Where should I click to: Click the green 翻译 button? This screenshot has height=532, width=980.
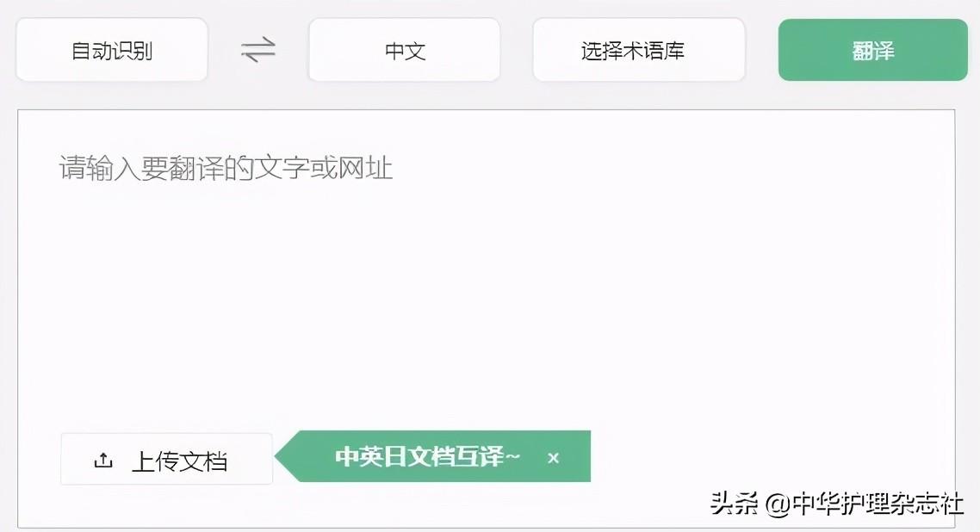point(873,50)
